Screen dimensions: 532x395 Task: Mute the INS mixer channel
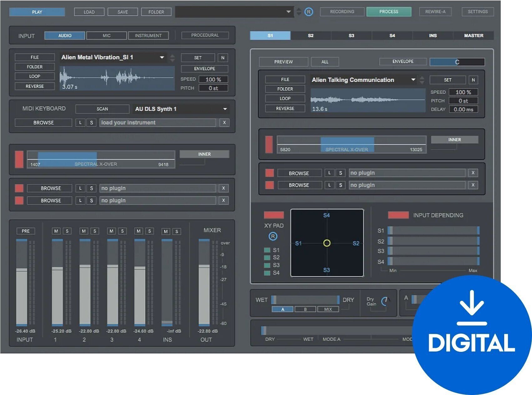[166, 231]
